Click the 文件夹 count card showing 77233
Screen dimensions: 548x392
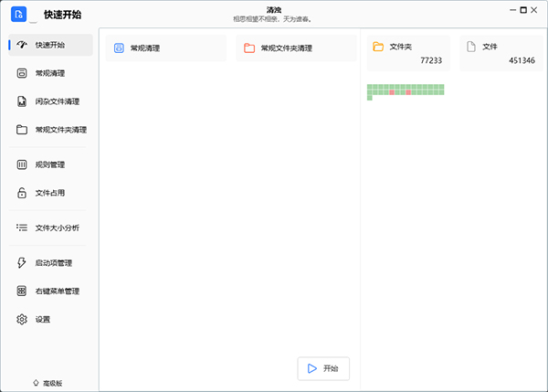[408, 52]
